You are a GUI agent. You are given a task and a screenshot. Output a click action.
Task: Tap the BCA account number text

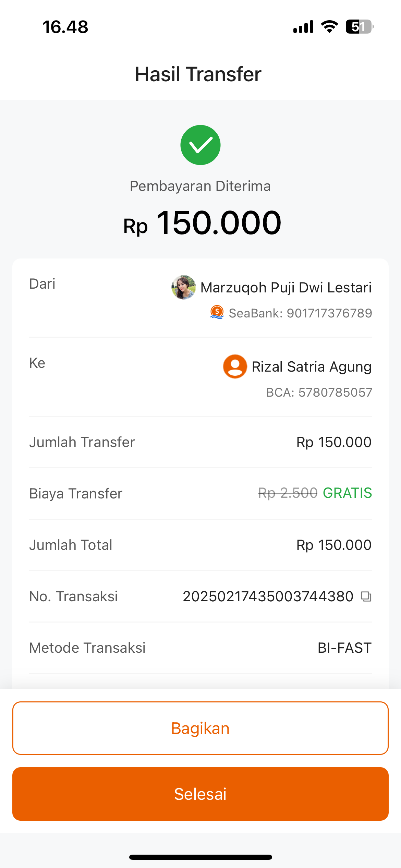click(x=319, y=392)
